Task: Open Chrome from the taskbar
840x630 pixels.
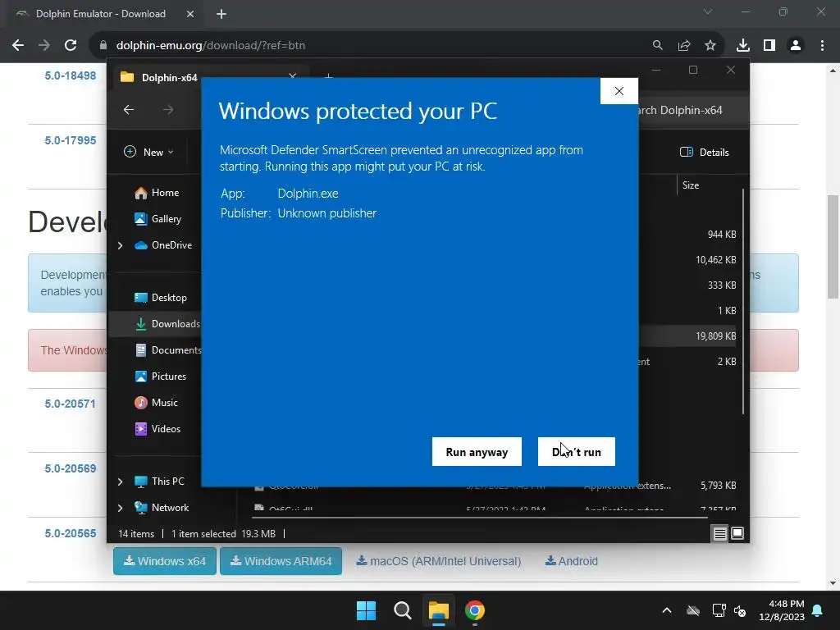Action: pyautogui.click(x=475, y=610)
